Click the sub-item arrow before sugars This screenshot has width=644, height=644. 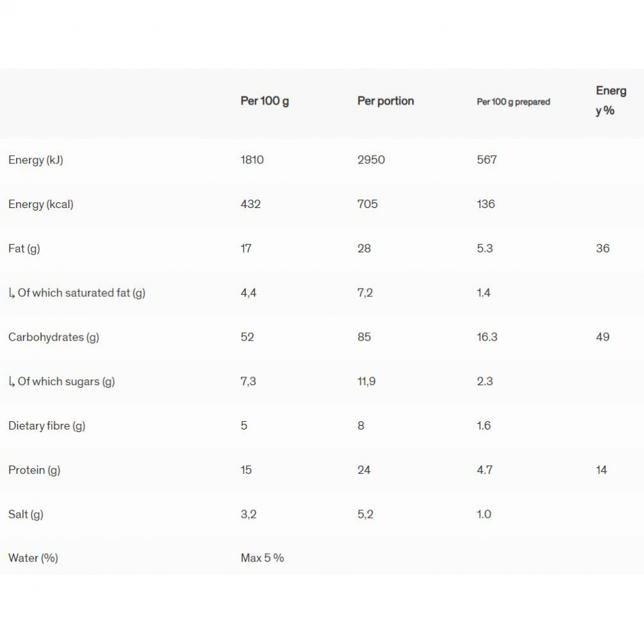[12, 382]
